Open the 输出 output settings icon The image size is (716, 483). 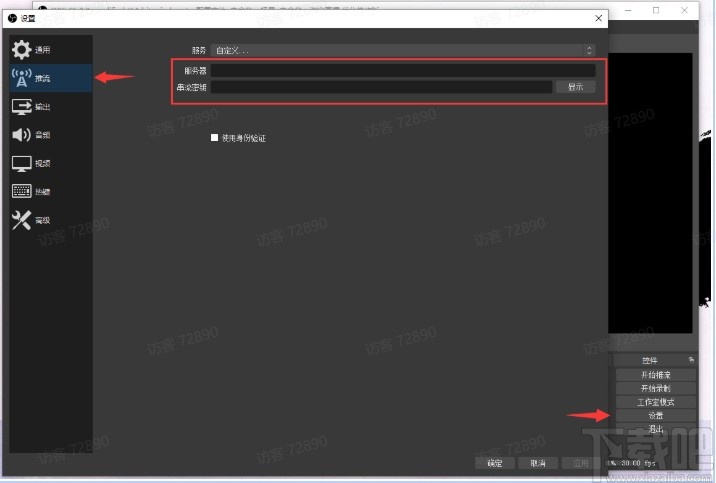tap(21, 106)
